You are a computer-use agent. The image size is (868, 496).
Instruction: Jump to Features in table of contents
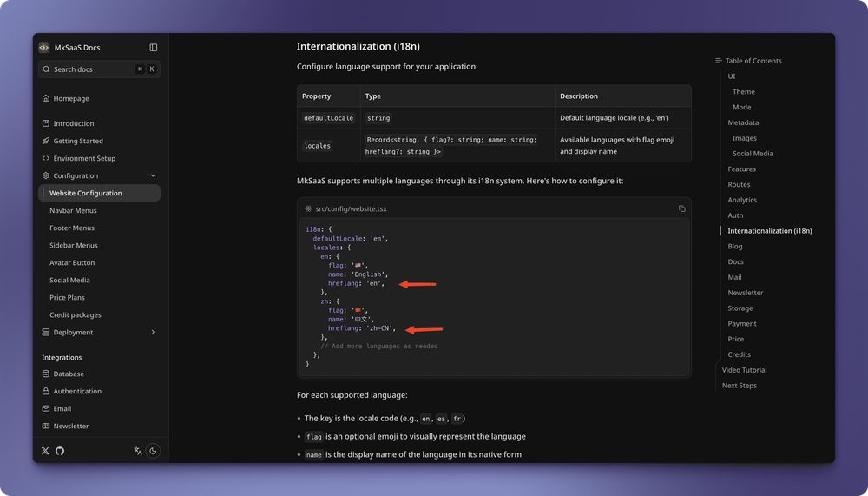(x=742, y=169)
